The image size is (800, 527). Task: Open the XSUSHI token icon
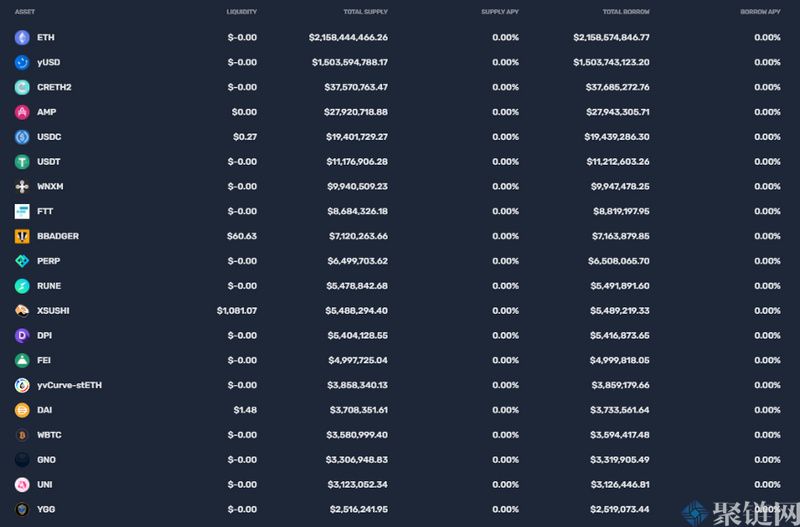click(x=22, y=311)
